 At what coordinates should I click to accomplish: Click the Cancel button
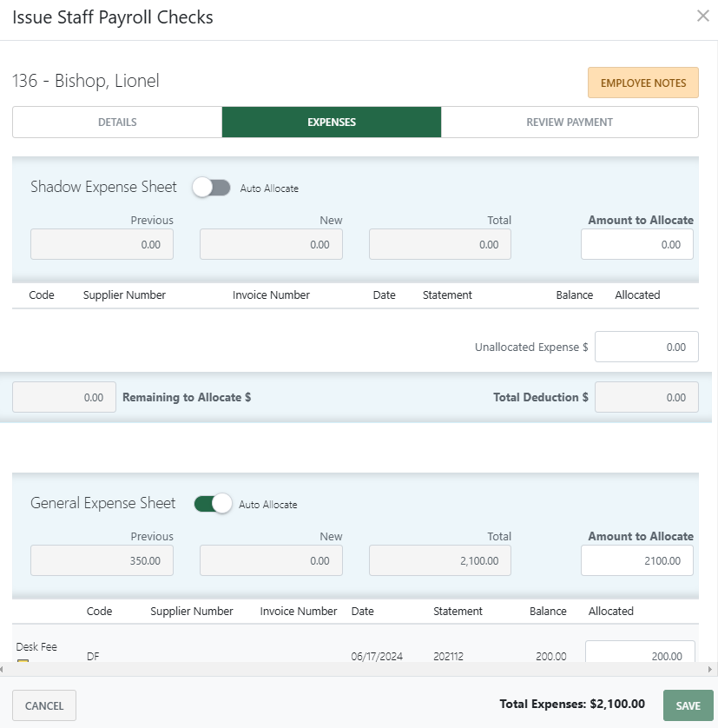43,705
